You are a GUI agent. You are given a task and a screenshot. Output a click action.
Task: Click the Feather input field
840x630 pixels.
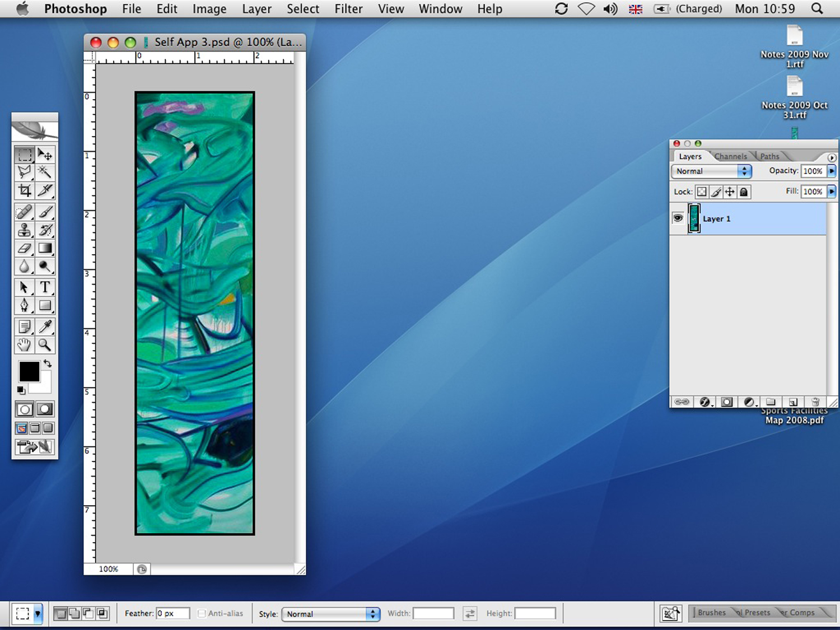tap(172, 614)
